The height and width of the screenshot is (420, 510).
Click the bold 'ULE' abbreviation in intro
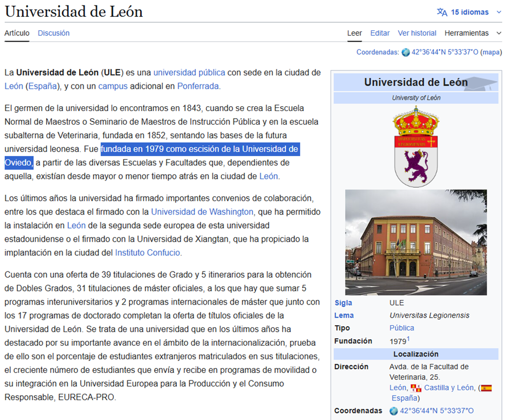point(112,73)
